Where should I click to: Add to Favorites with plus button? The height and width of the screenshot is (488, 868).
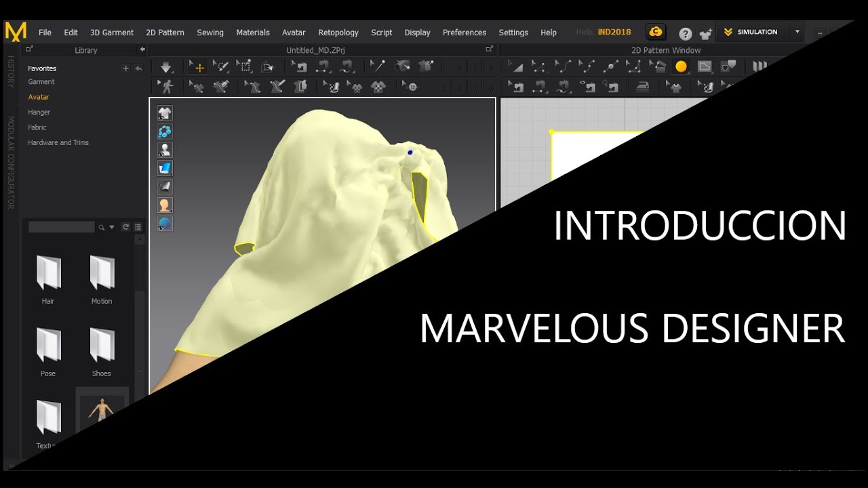click(125, 68)
